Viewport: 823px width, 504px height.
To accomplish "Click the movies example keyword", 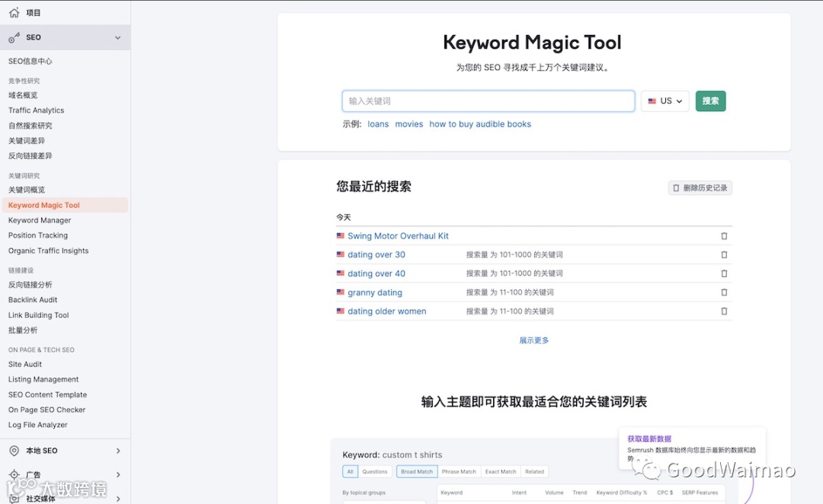I will [x=409, y=124].
